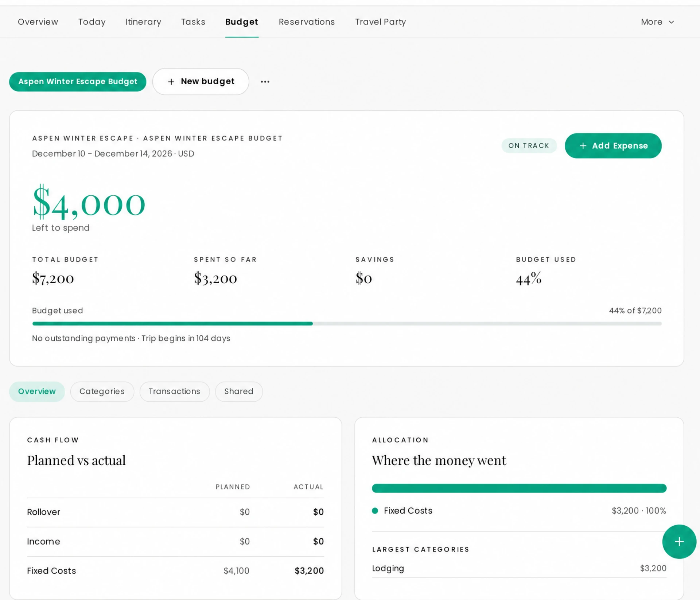This screenshot has height=600, width=700.
Task: Click the Income row in cash flow
Action: [175, 542]
